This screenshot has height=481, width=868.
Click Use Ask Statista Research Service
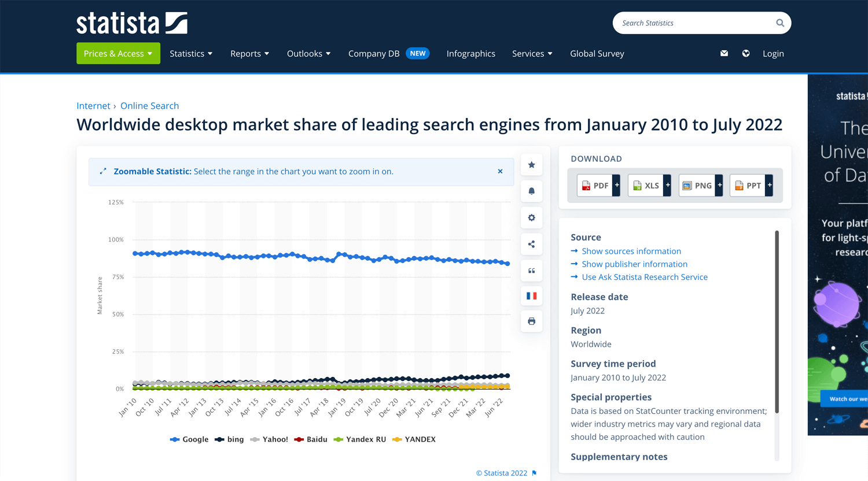pyautogui.click(x=645, y=277)
